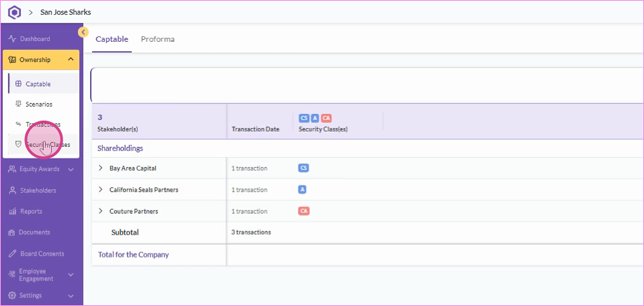
Task: Click the Scenarios presentation icon
Action: [x=18, y=104]
